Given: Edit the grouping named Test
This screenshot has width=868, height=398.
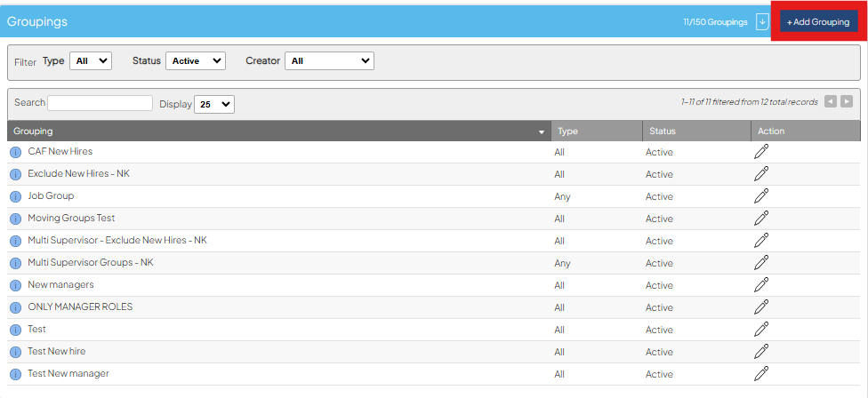Looking at the screenshot, I should click(761, 330).
